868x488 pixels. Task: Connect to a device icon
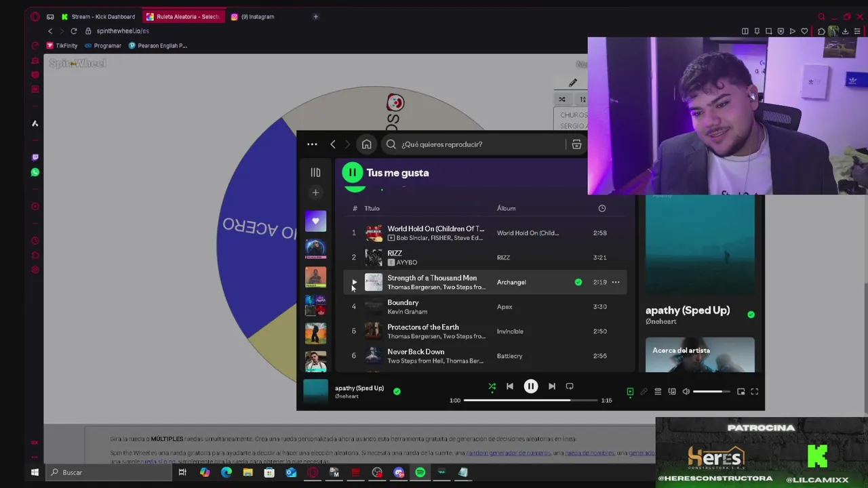[x=672, y=392]
